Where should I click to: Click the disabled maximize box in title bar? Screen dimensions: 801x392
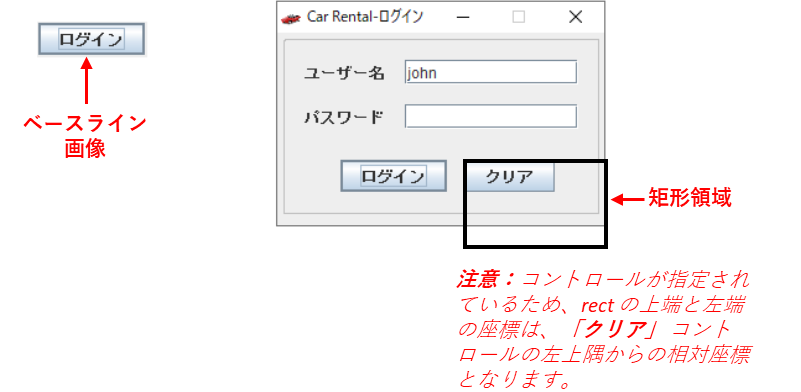pos(519,17)
